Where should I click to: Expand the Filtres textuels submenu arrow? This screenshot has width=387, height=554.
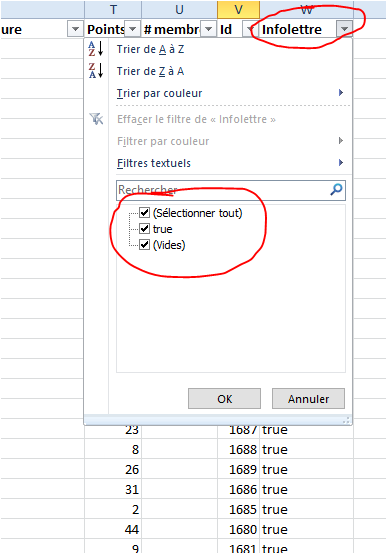coord(341,163)
